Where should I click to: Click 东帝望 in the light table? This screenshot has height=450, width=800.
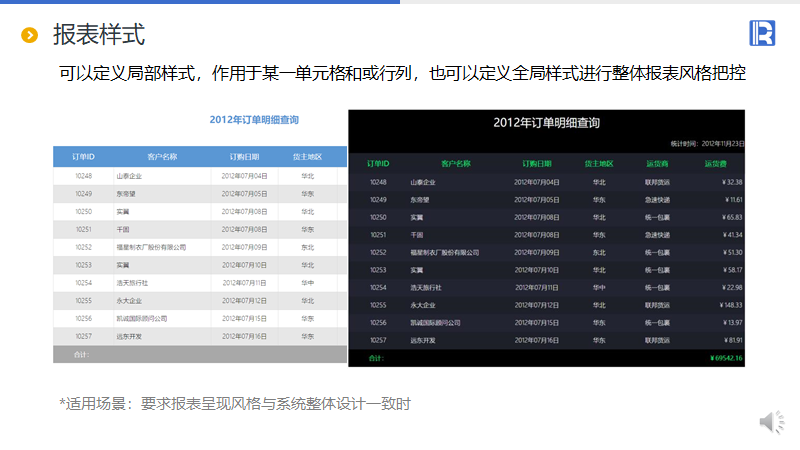[x=126, y=194]
